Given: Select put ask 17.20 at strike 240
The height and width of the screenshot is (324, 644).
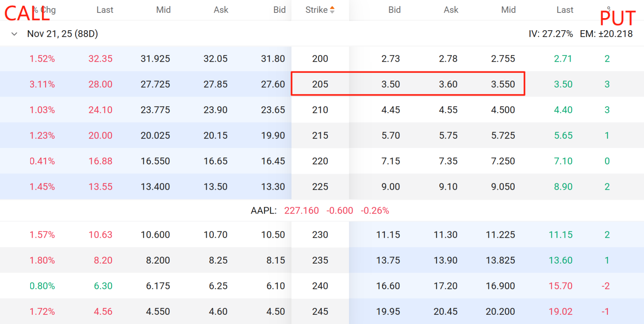Looking at the screenshot, I should coord(445,286).
